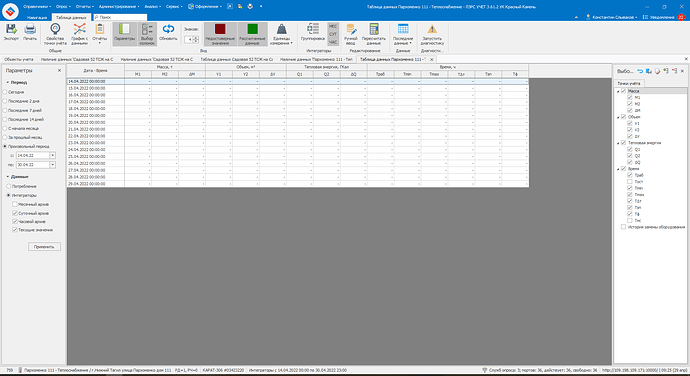
Task: Collapse the Масса tree group
Action: (x=618, y=91)
